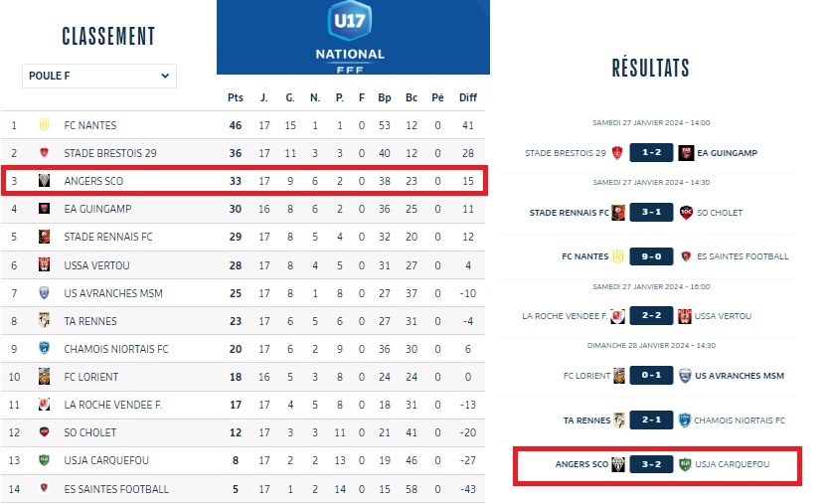Open the TA Rennes team link
827x504 pixels.
89,321
